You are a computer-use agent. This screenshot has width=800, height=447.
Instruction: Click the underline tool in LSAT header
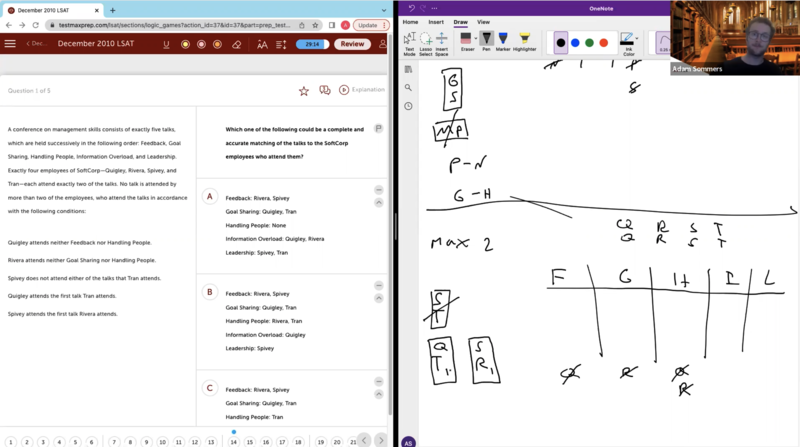click(166, 44)
